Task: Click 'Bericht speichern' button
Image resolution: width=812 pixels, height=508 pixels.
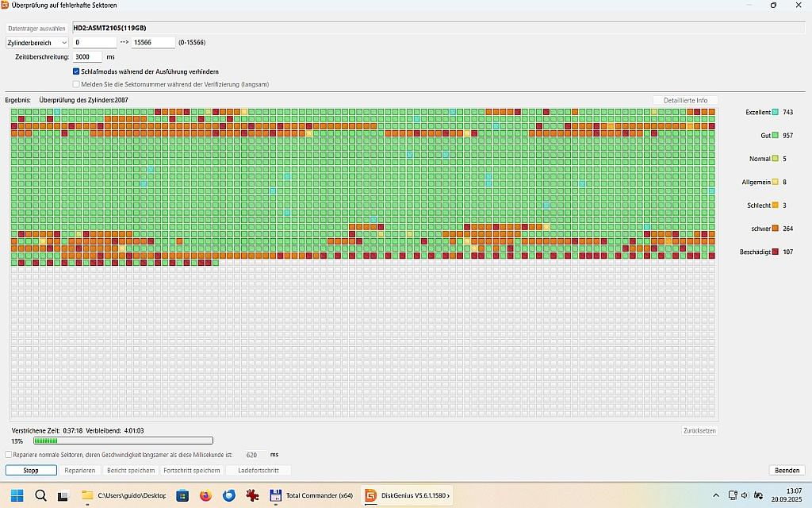Action: click(131, 470)
